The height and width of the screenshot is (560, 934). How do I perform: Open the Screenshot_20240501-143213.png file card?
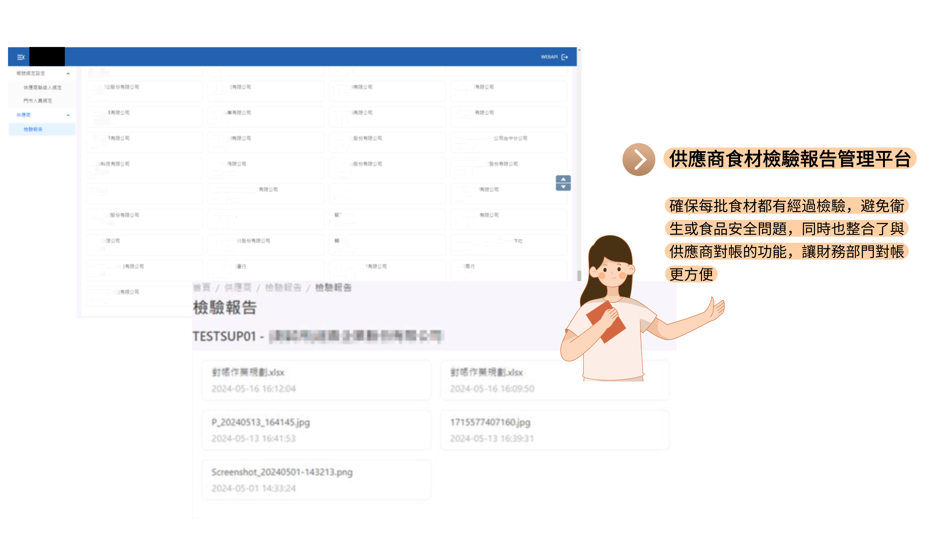316,480
